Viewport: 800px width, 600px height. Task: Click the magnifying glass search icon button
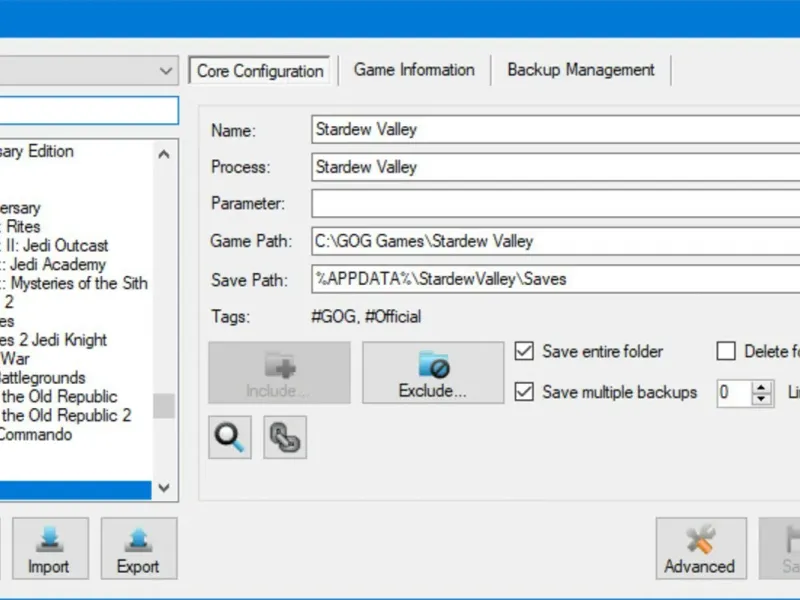tap(230, 437)
